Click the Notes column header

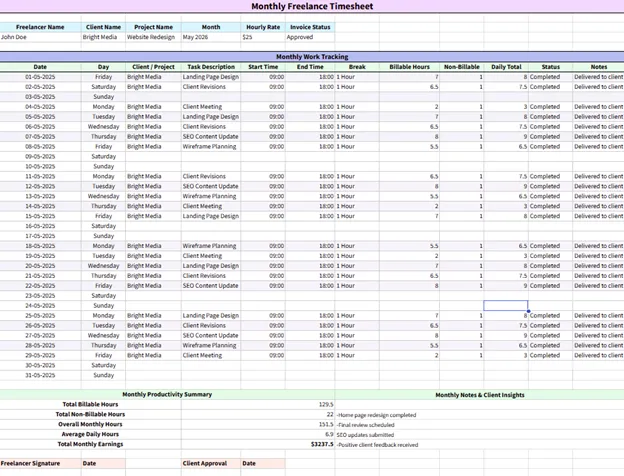click(x=599, y=67)
